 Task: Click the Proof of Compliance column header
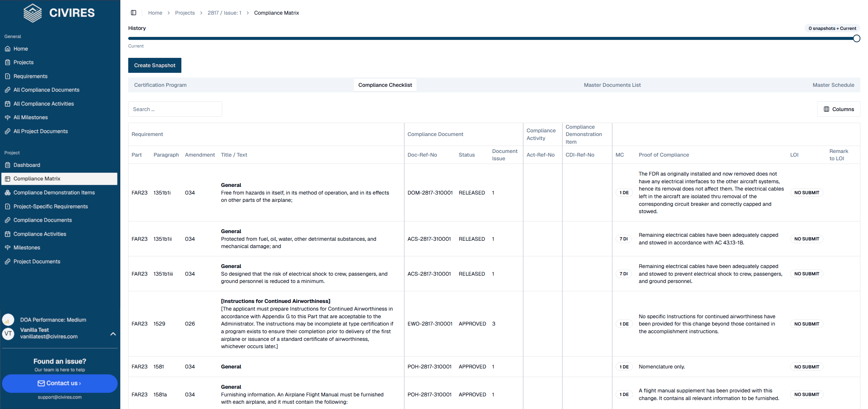click(663, 155)
